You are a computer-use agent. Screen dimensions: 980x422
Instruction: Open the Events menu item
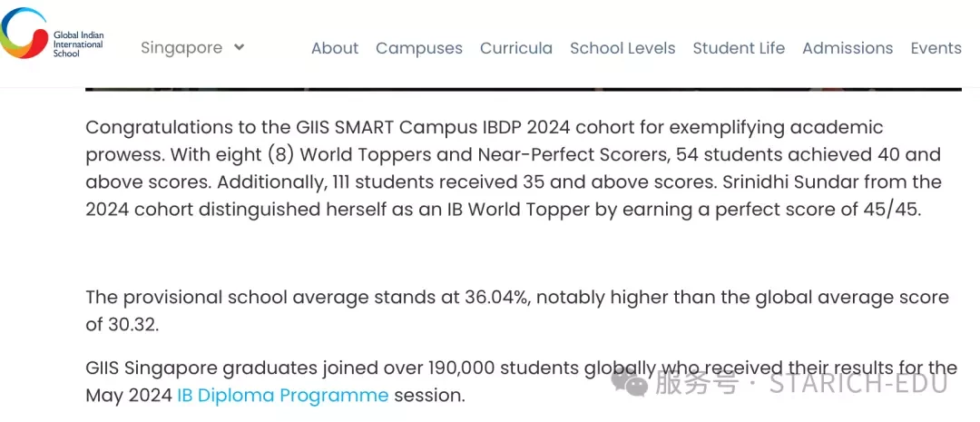pyautogui.click(x=936, y=48)
